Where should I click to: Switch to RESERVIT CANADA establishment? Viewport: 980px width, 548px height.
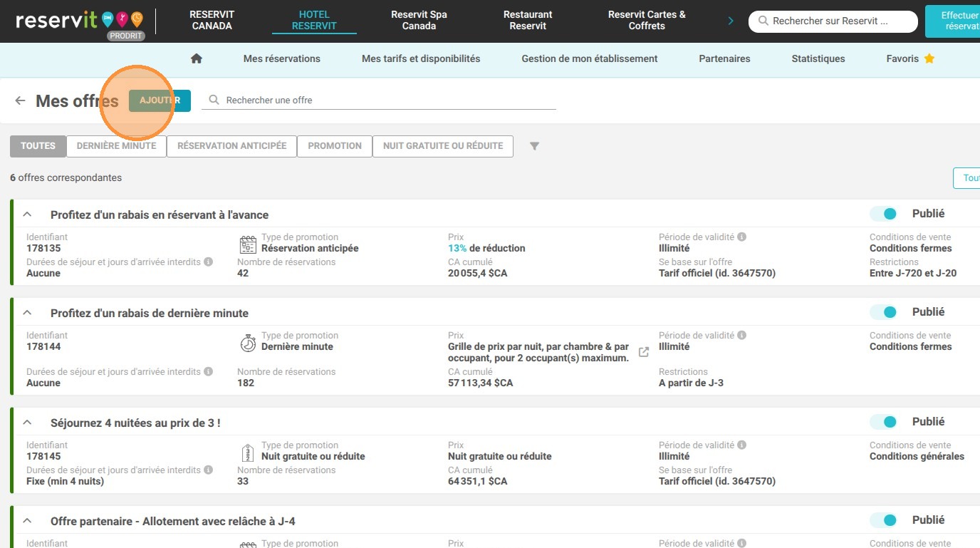click(212, 20)
